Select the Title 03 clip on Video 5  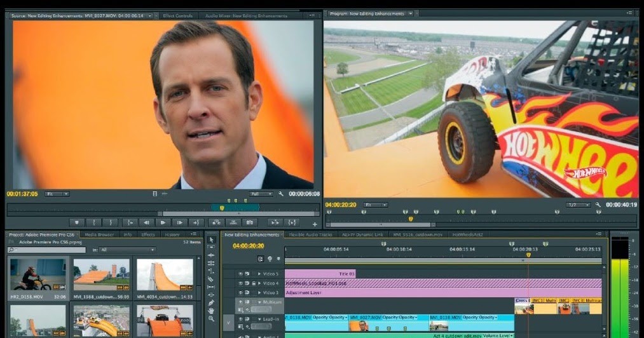pos(320,274)
